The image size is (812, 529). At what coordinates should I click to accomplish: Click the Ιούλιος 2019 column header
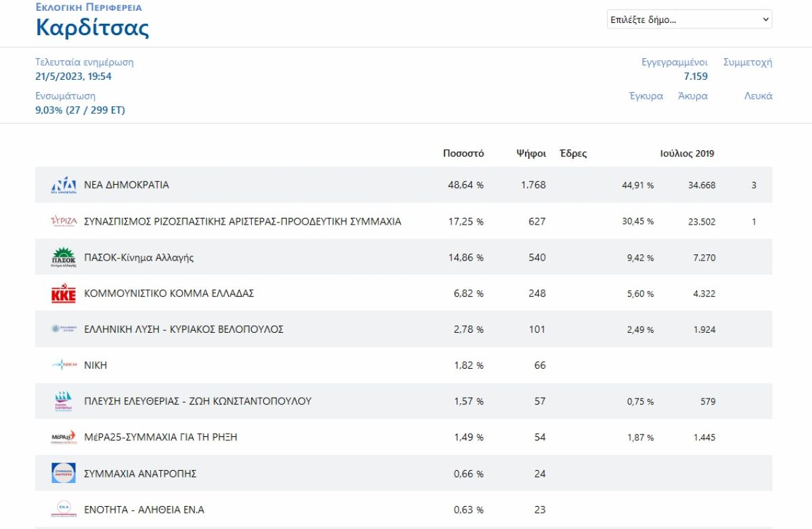[x=687, y=154]
